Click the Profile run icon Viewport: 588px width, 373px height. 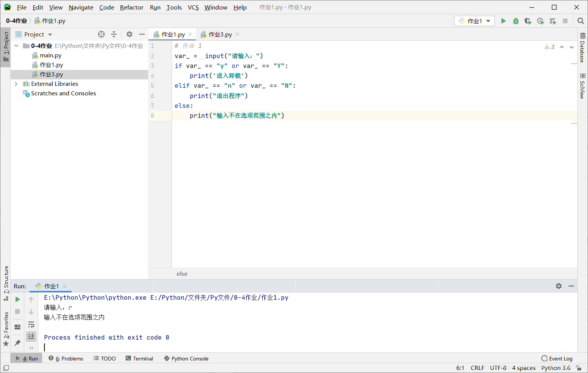pos(540,21)
